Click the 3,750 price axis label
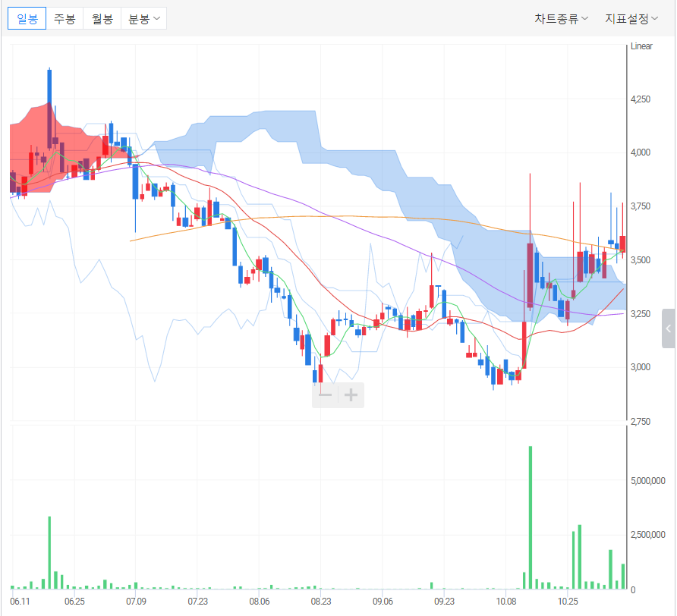This screenshot has height=616, width=677. pyautogui.click(x=641, y=206)
